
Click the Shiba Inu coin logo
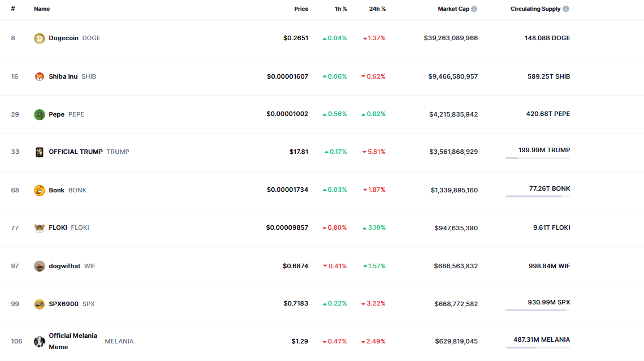click(40, 76)
